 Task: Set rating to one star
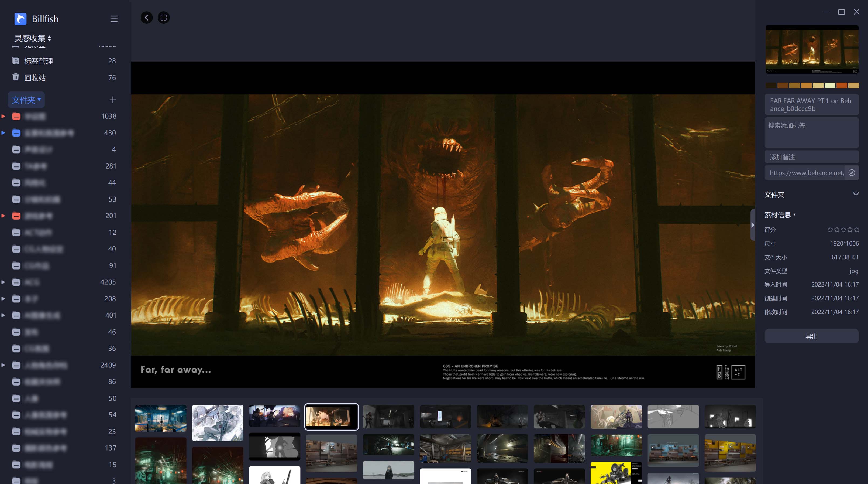tap(830, 230)
